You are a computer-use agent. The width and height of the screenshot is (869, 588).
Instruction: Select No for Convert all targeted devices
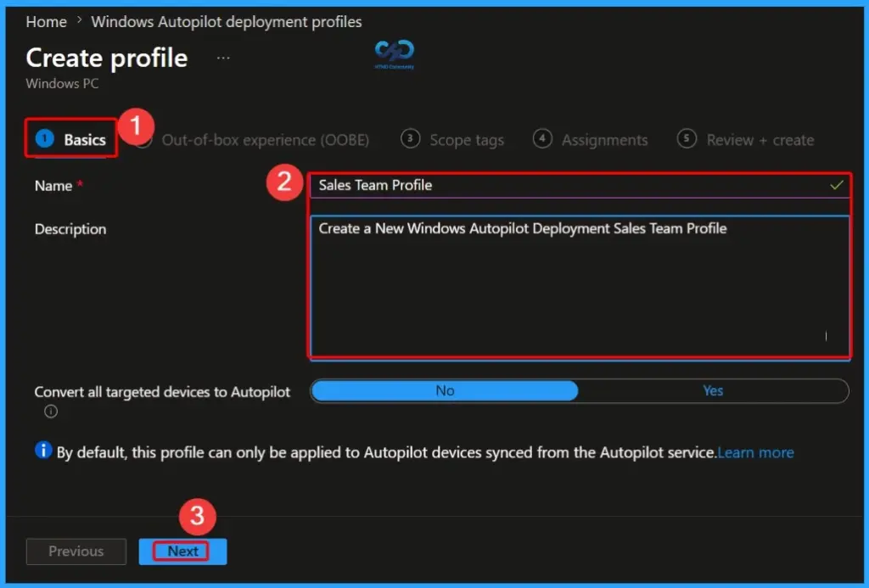tap(445, 390)
